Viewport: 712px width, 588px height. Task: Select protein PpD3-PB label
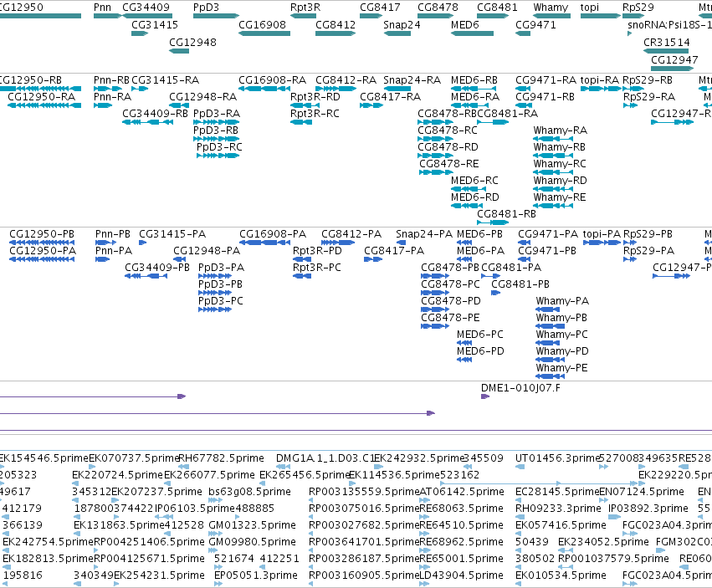220,284
